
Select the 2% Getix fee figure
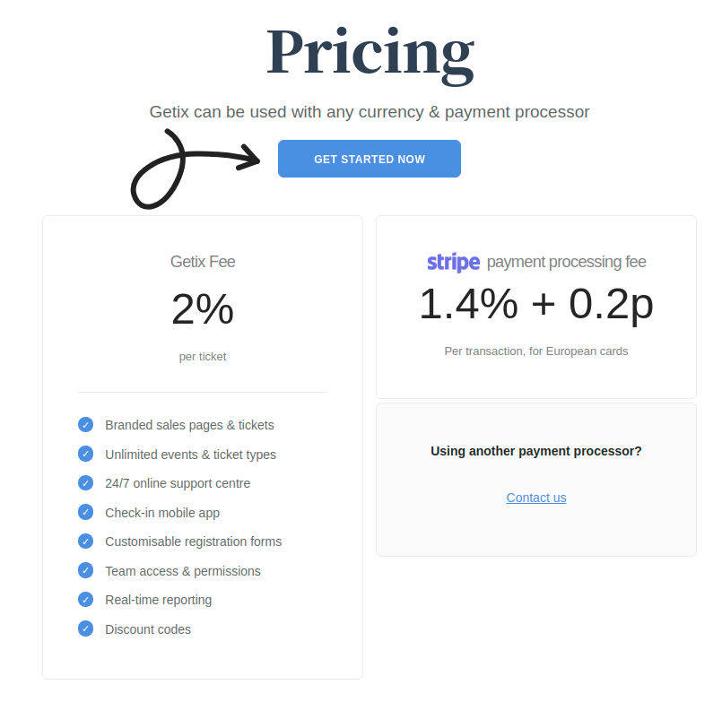pyautogui.click(x=203, y=309)
